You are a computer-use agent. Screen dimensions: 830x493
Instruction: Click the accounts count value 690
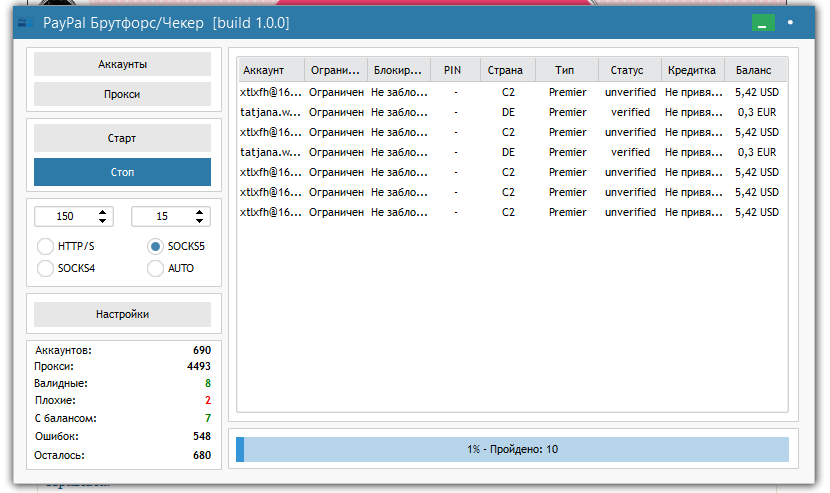tap(202, 350)
